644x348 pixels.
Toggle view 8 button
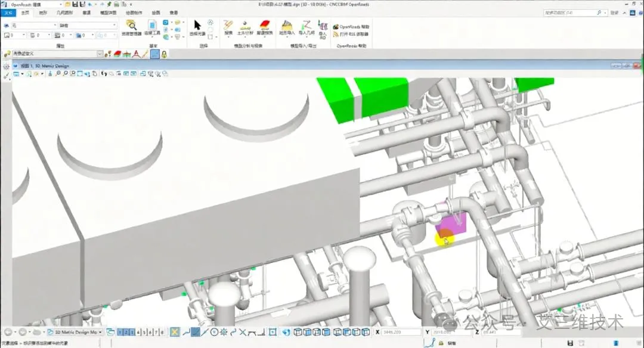click(x=162, y=332)
